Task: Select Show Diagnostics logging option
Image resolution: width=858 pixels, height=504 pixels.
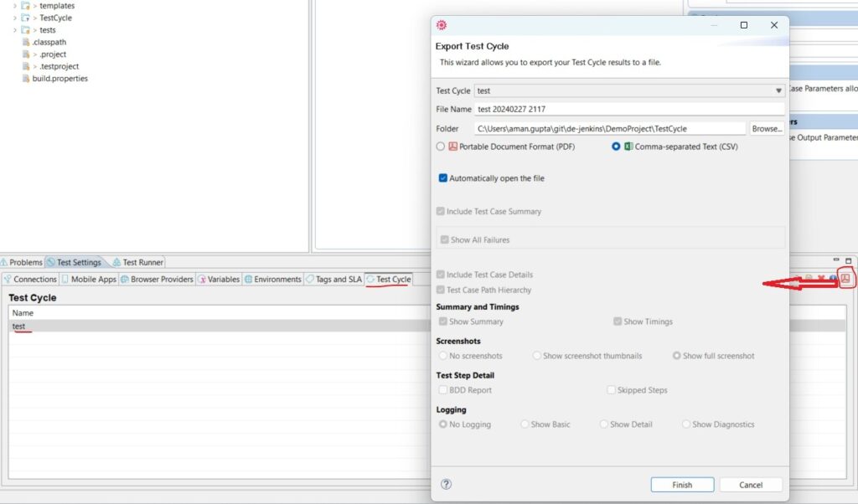Action: click(x=685, y=424)
